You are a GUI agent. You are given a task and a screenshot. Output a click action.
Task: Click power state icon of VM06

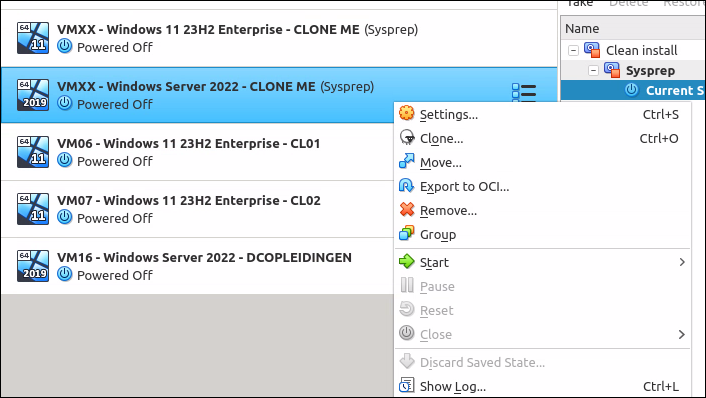(65, 160)
